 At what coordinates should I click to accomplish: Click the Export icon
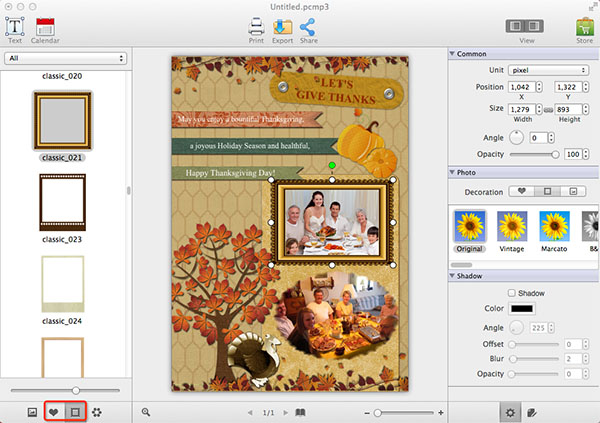282,28
